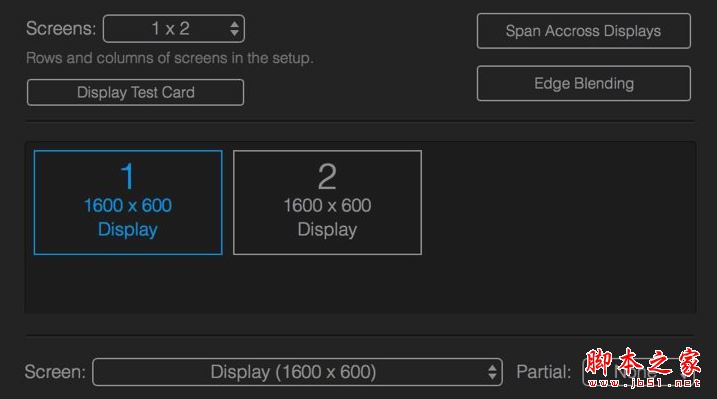
Task: Click the "Screen:" label near bottom
Action: pos(55,372)
